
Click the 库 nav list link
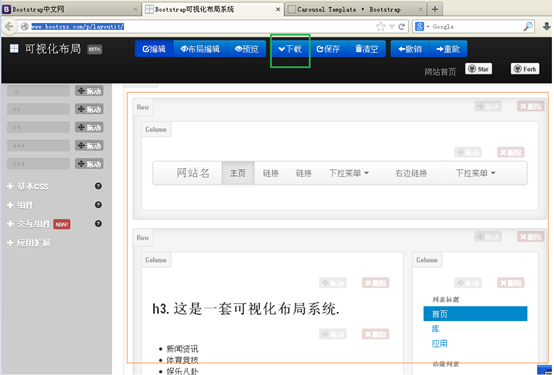tap(435, 329)
